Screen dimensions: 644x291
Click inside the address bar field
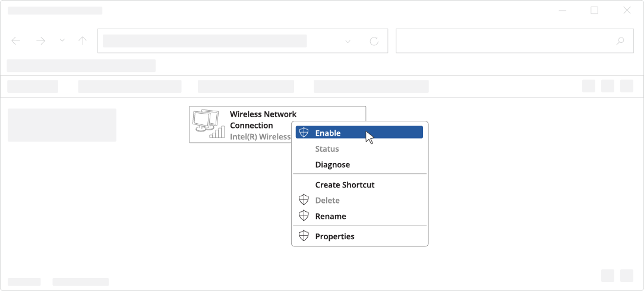[x=220, y=41]
